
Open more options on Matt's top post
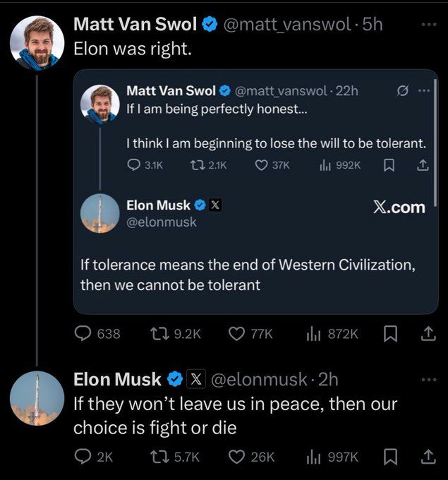(x=428, y=23)
